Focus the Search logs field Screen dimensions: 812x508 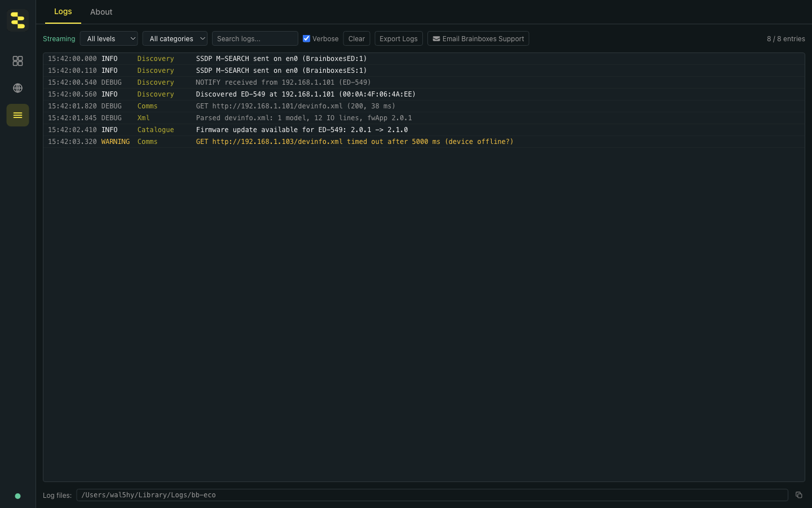point(255,38)
